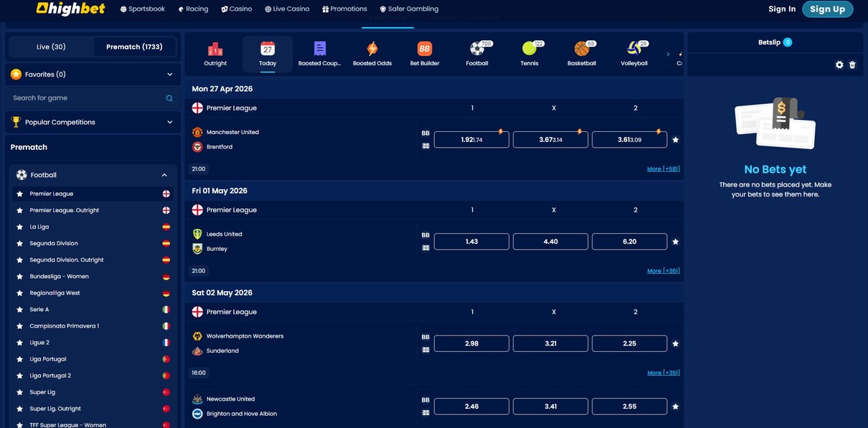Viewport: 868px width, 428px height.
Task: Open stats icon for Wolverhampton Wanderers match
Action: click(425, 350)
